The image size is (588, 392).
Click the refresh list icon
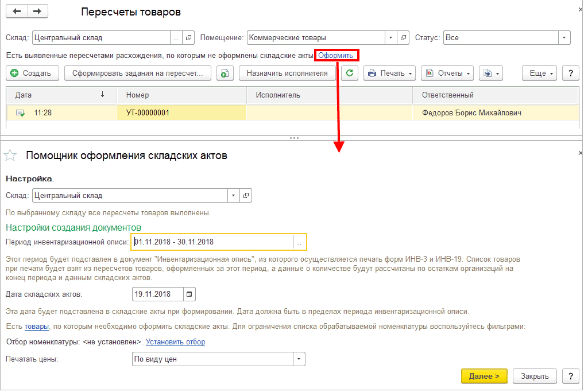[350, 73]
